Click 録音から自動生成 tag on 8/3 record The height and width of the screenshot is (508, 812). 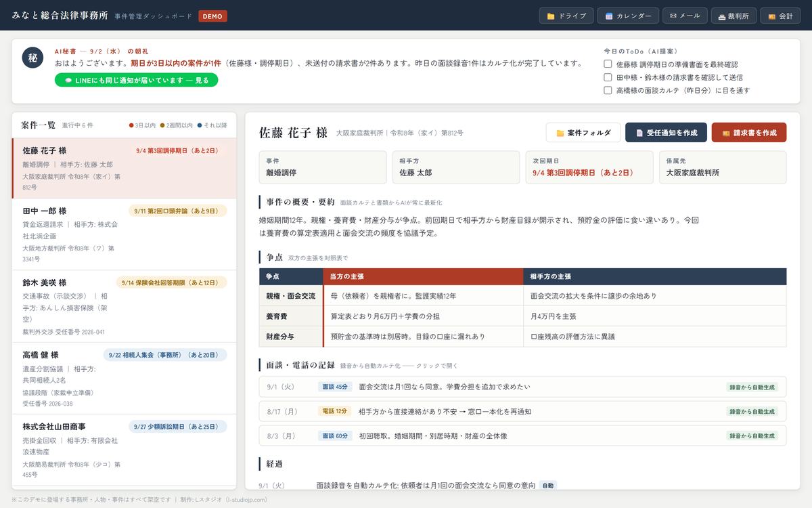coord(752,436)
